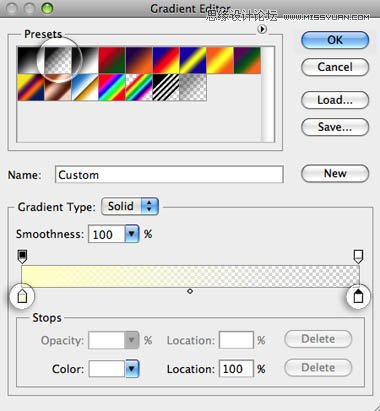Choose the violet, green, orange gradient preset
Image resolution: width=380 pixels, height=411 pixels.
click(247, 60)
